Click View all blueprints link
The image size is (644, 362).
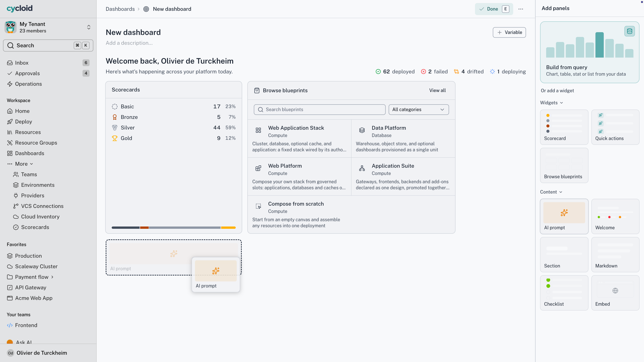[x=437, y=90]
